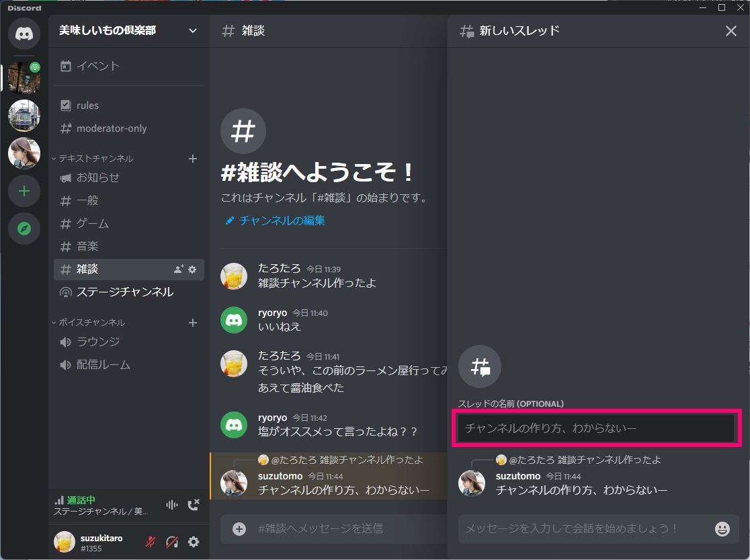This screenshot has height=560, width=750.
Task: Select the train photo server icon
Action: pos(24,116)
